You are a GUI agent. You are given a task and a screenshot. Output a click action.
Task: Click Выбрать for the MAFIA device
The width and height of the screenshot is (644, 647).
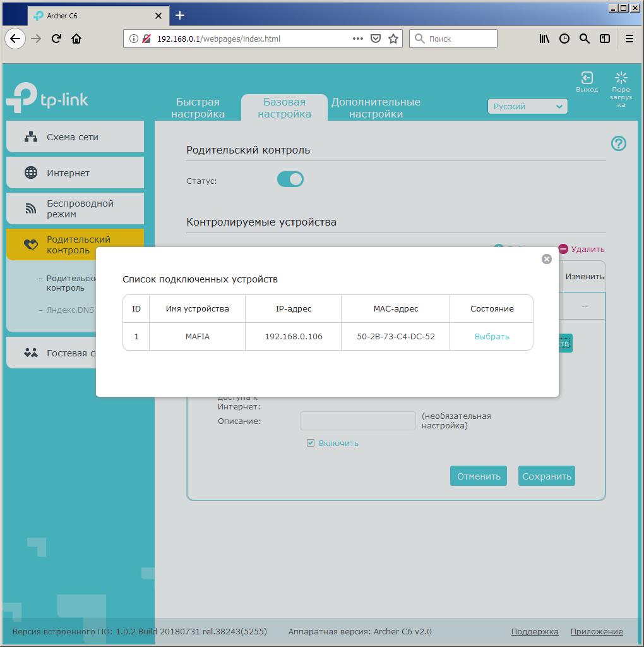click(x=492, y=337)
